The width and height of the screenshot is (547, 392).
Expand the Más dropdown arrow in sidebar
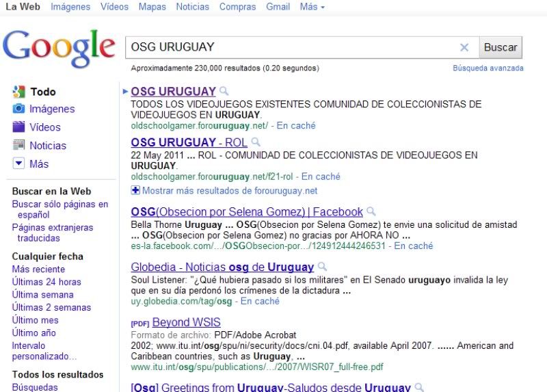tap(19, 163)
